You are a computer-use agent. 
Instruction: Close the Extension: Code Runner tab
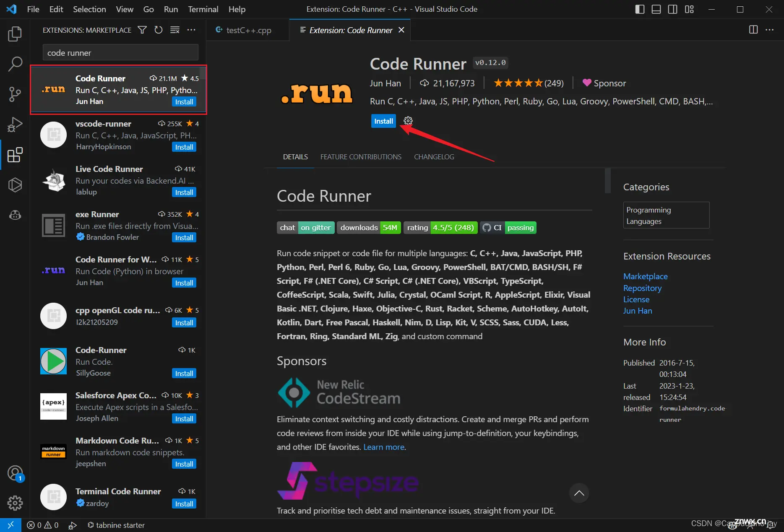401,30
